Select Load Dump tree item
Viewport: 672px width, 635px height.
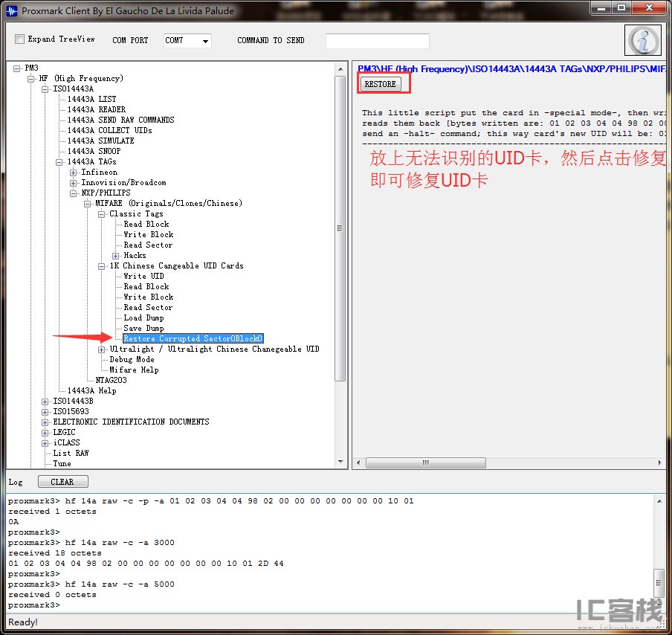(x=143, y=317)
